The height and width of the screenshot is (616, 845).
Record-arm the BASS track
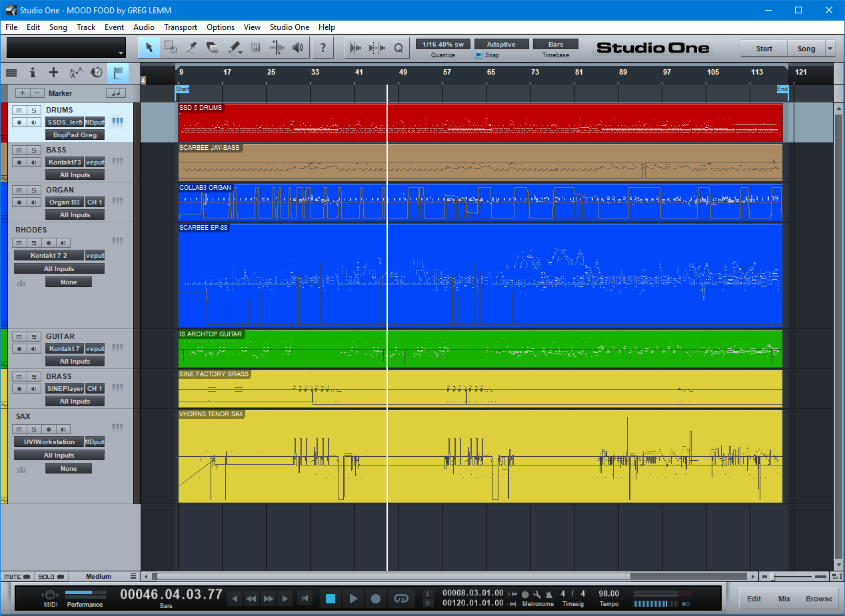click(x=19, y=162)
